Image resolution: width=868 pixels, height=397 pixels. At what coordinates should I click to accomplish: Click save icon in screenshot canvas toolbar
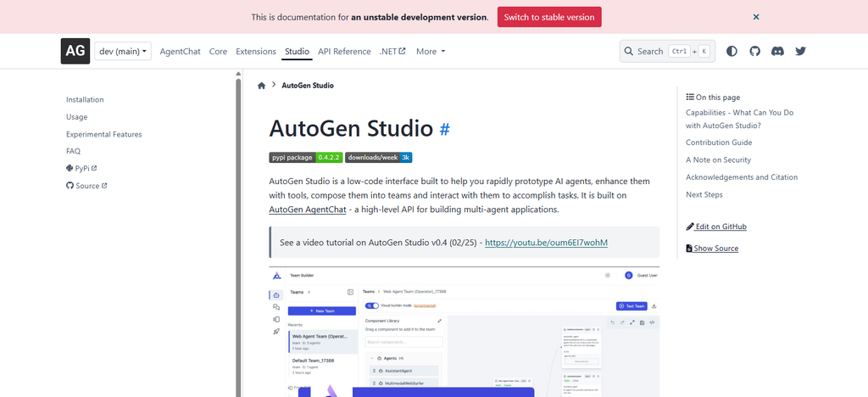642,322
